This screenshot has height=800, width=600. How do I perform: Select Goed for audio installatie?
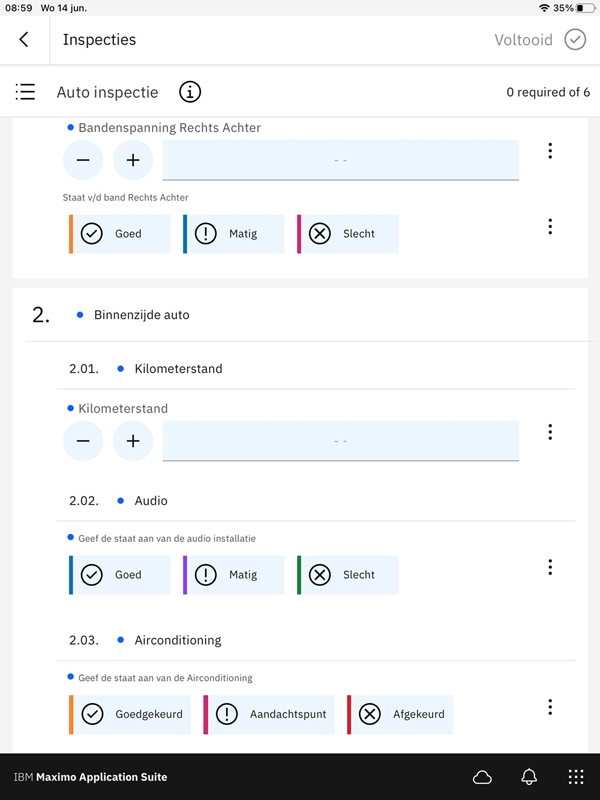point(120,575)
